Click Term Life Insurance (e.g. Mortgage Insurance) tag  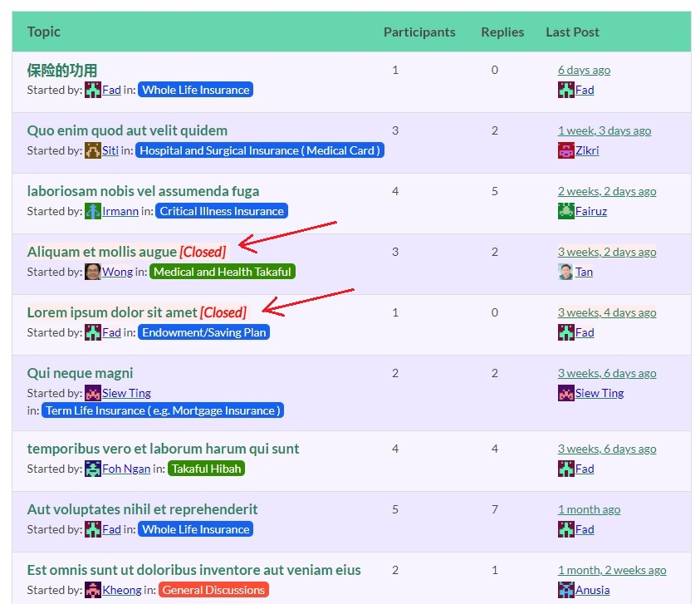(163, 410)
